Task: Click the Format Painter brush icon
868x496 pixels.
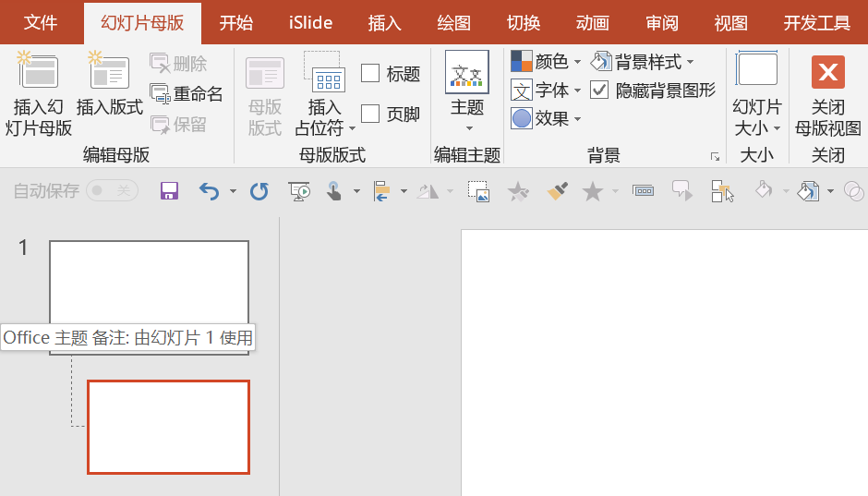Action: (558, 191)
